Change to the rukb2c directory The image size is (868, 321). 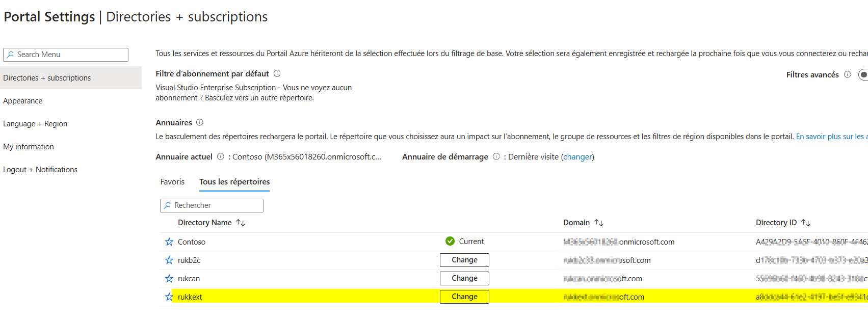(464, 260)
